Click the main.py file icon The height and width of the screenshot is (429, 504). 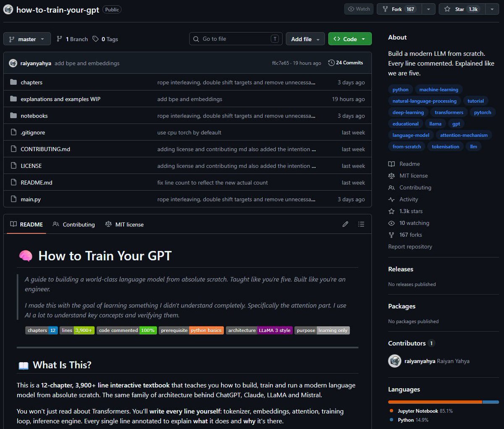(x=13, y=199)
